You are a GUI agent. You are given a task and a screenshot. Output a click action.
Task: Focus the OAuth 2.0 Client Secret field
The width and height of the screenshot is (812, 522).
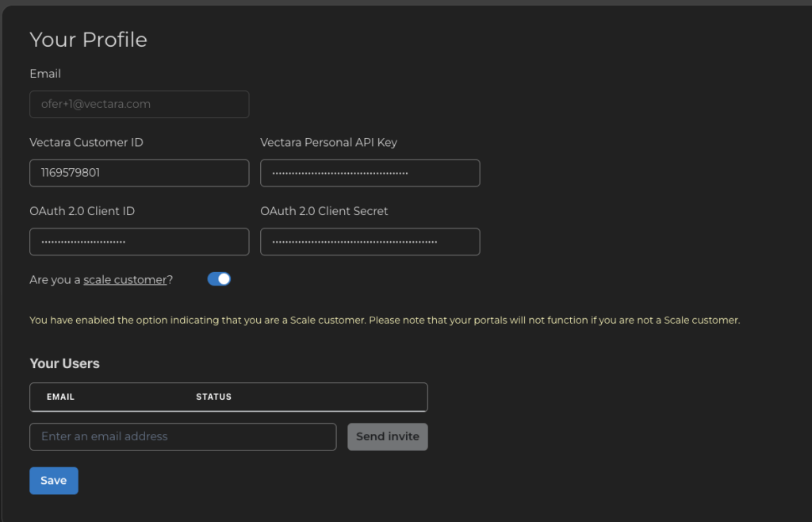click(x=370, y=242)
